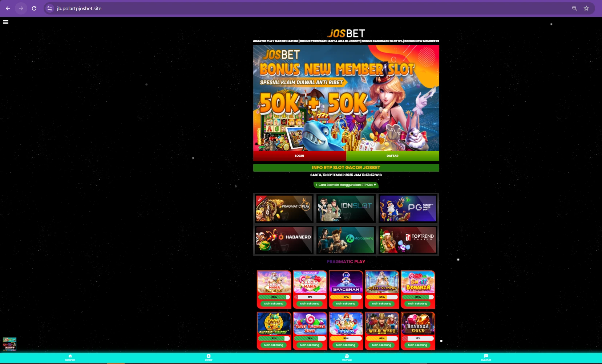This screenshot has width=602, height=364.
Task: Open the Sweet Bonanza game thumbnail
Action: coord(418,282)
